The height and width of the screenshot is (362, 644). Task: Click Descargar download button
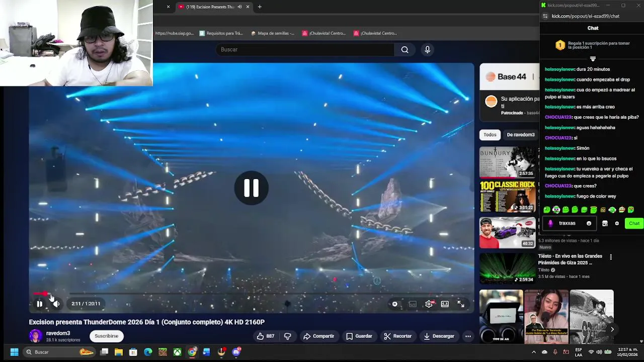(439, 336)
